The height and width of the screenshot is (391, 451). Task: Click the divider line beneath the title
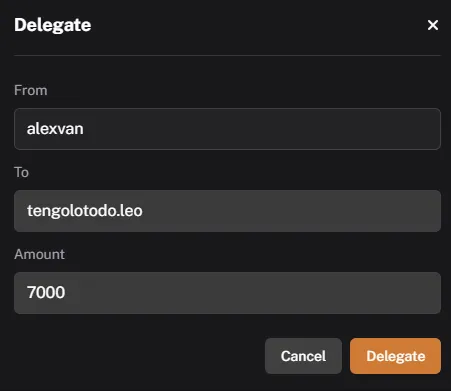tap(227, 55)
